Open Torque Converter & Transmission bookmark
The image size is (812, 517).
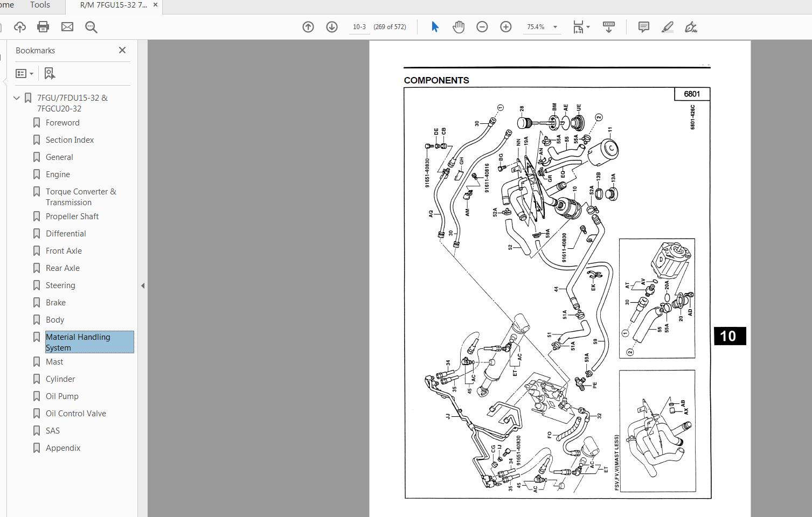point(81,197)
